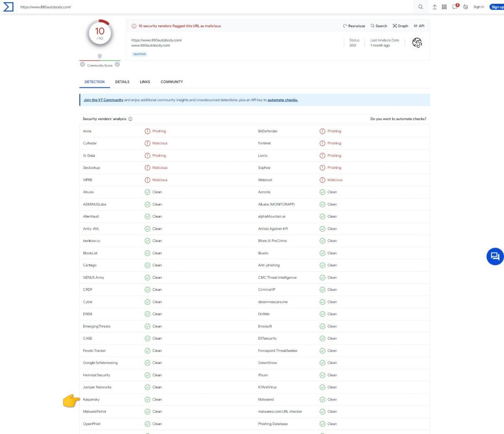The width and height of the screenshot is (504, 434).
Task: Click the Kaspersky vendor name
Action: tap(91, 400)
